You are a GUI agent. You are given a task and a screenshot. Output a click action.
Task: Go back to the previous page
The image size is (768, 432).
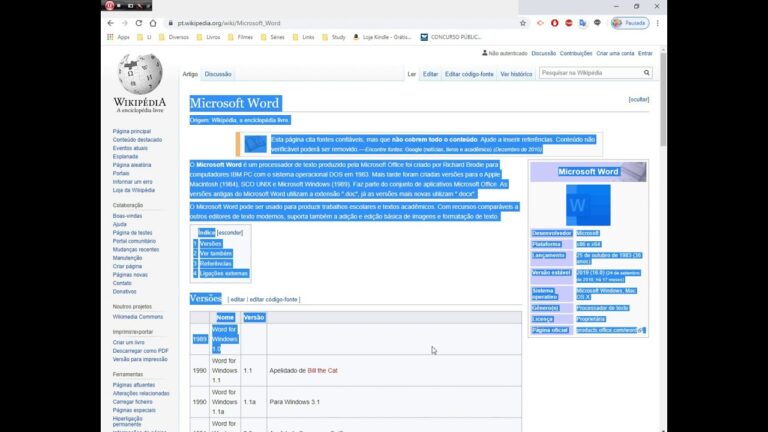(111, 23)
